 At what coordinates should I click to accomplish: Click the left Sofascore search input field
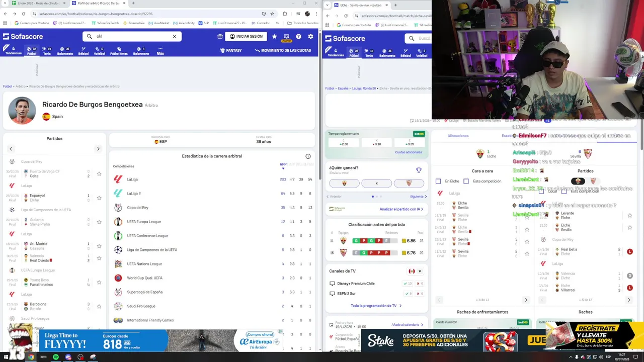132,36
